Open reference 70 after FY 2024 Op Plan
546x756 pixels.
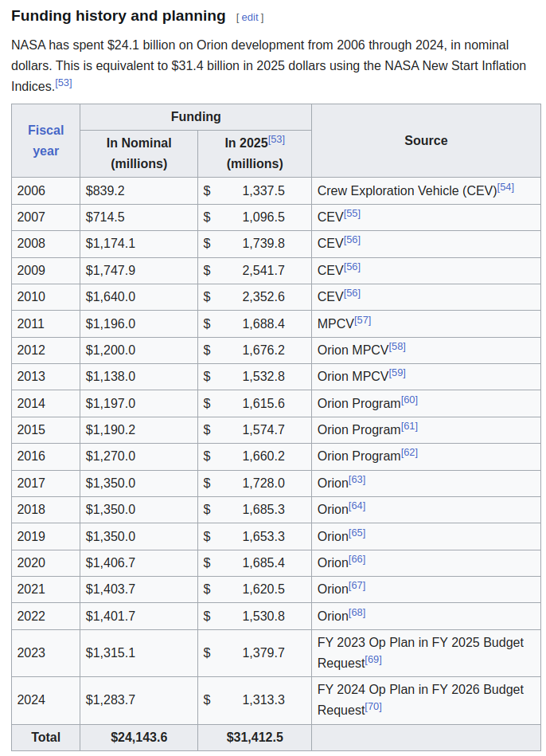(373, 707)
